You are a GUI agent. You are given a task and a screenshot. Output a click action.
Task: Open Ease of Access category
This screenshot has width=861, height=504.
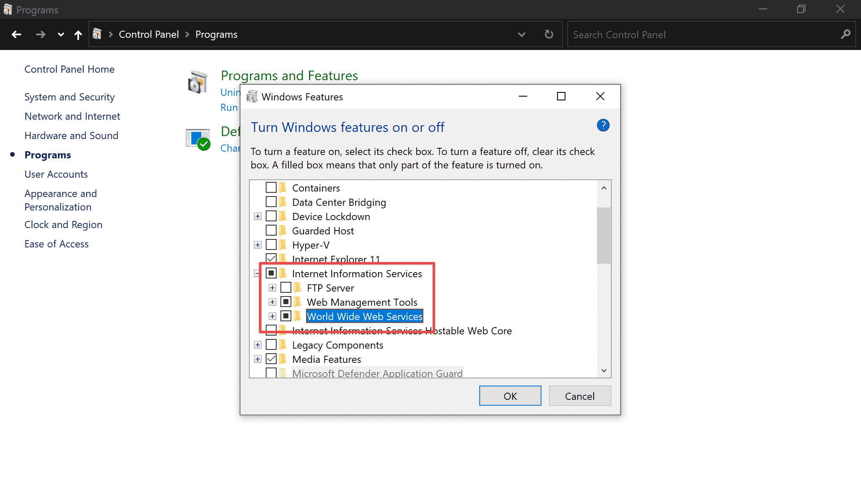click(x=56, y=244)
